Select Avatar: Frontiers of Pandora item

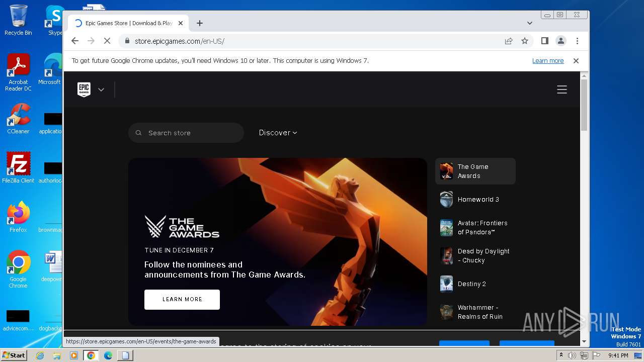[x=475, y=227]
